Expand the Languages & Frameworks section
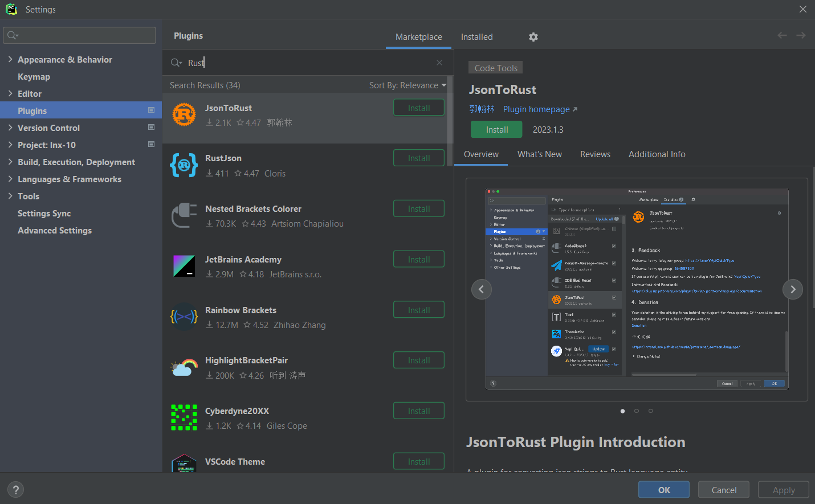This screenshot has height=504, width=815. 10,179
